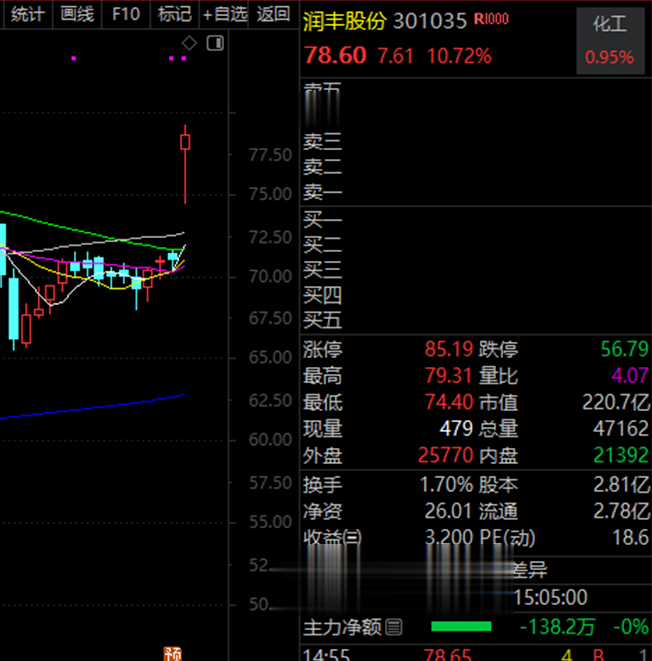Select the 卖二 ask row
652x661 pixels.
pos(476,167)
